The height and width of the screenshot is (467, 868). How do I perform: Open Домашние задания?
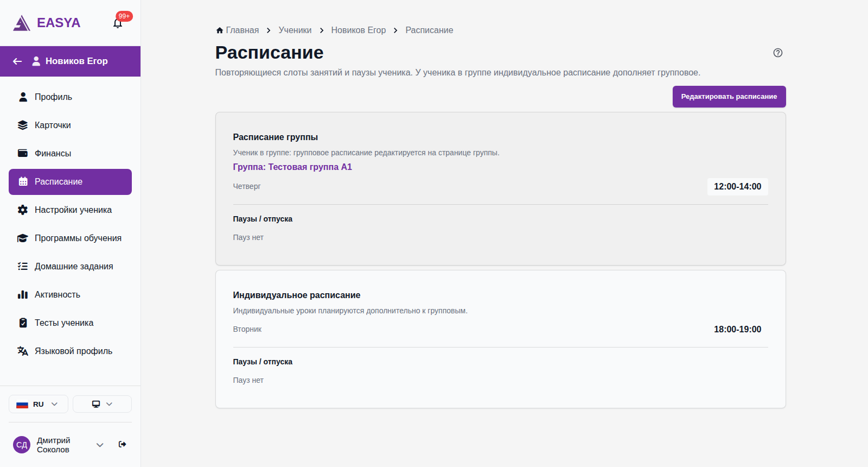click(70, 267)
